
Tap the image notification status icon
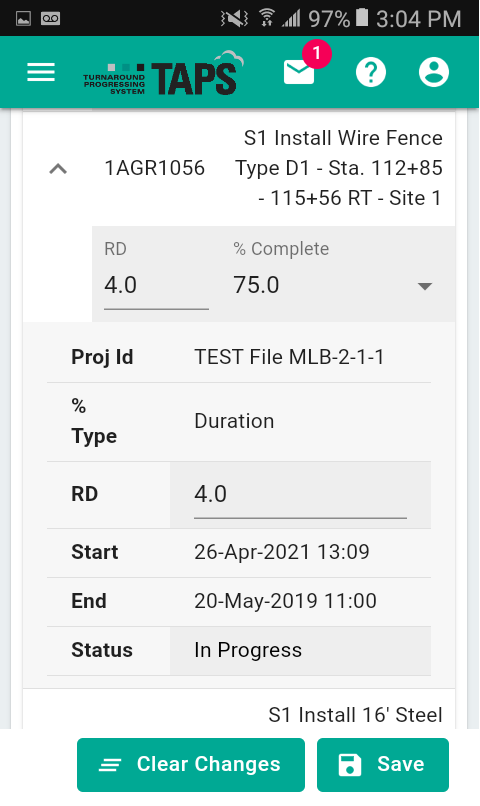coord(23,19)
